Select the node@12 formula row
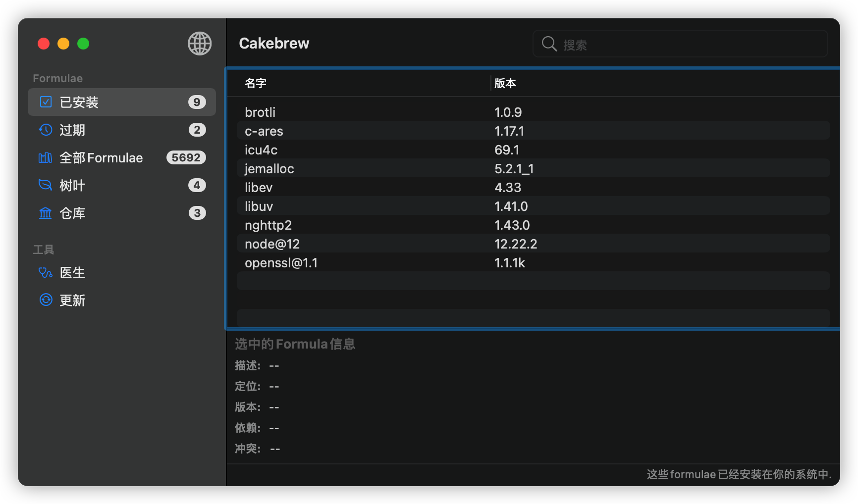Viewport: 858px width, 504px height. coord(534,244)
